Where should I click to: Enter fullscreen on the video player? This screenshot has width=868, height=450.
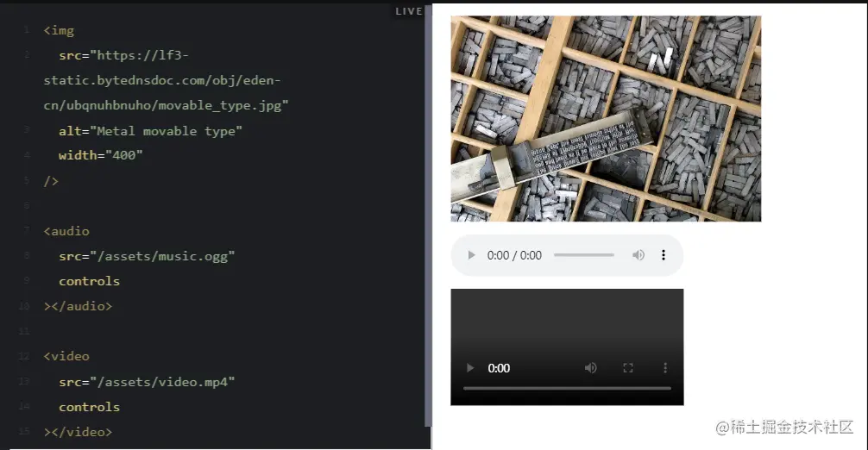click(628, 368)
